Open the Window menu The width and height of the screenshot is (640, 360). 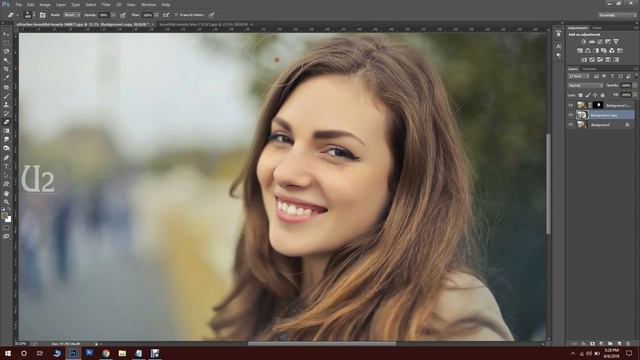point(149,5)
